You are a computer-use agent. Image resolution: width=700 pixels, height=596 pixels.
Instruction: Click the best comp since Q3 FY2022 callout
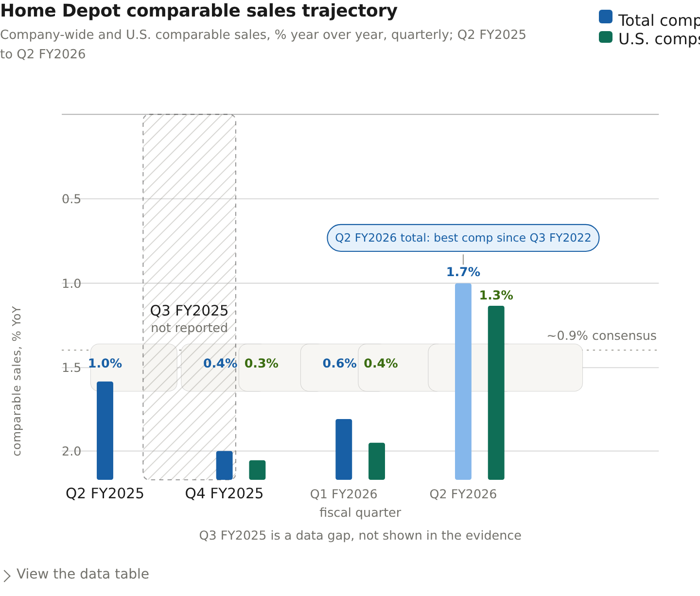[463, 238]
